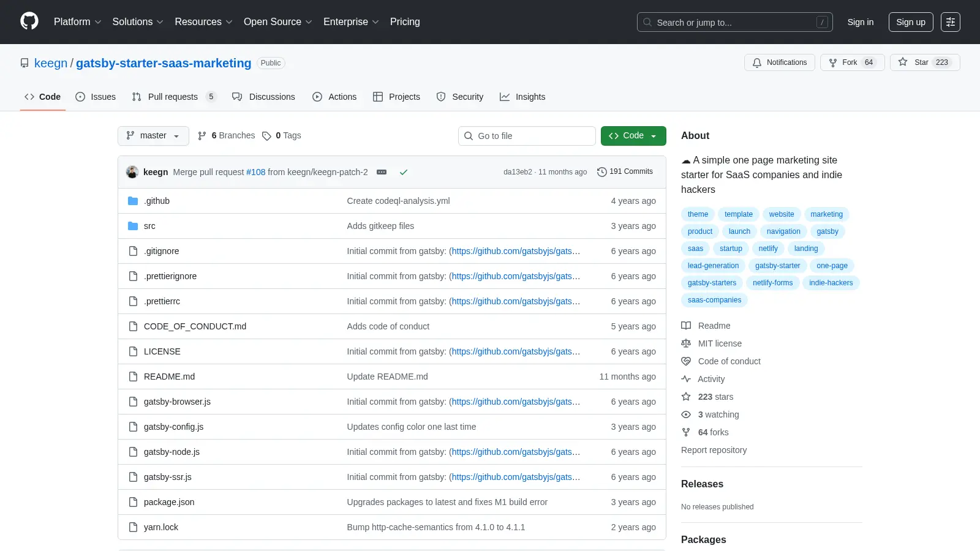Click the file icon beside .gitignore
980x551 pixels.
click(x=133, y=251)
